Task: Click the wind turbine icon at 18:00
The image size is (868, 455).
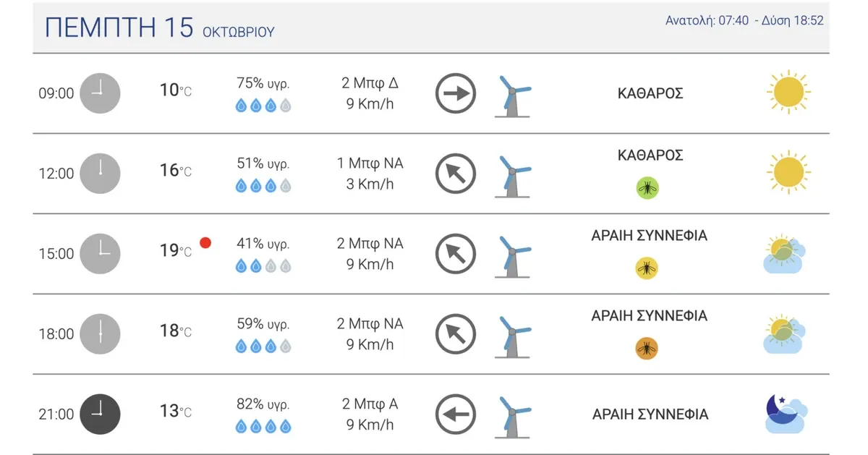Action: tap(513, 336)
